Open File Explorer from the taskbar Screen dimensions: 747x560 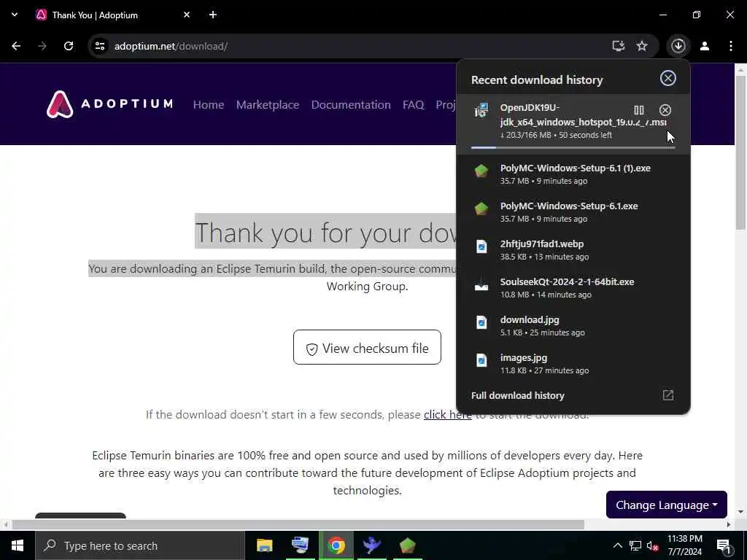(x=264, y=545)
